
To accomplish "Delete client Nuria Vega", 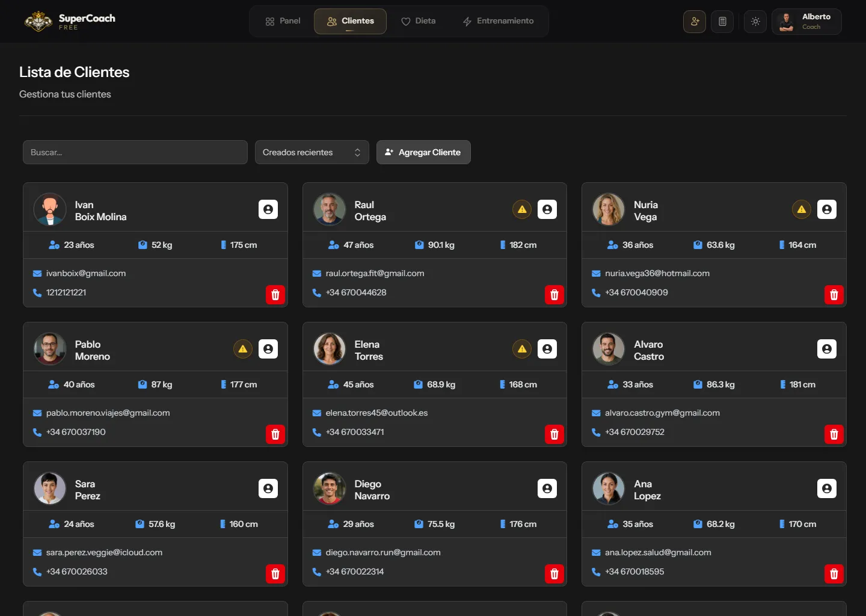I will click(x=834, y=295).
